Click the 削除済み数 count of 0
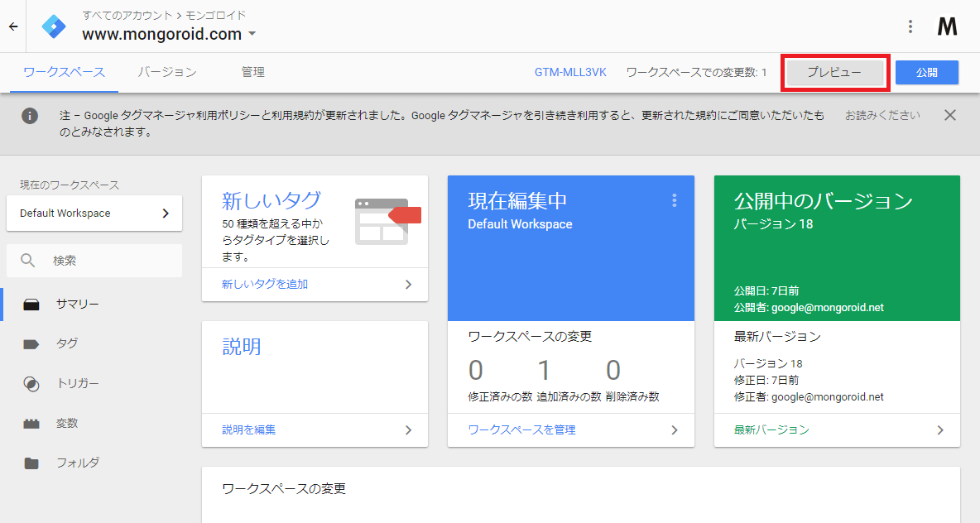Viewport: 980px width, 523px height. [613, 371]
